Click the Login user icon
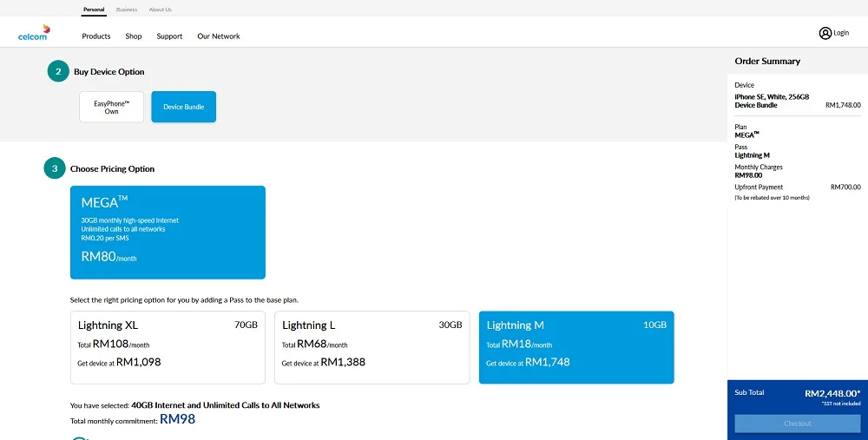868x440 pixels. (825, 33)
